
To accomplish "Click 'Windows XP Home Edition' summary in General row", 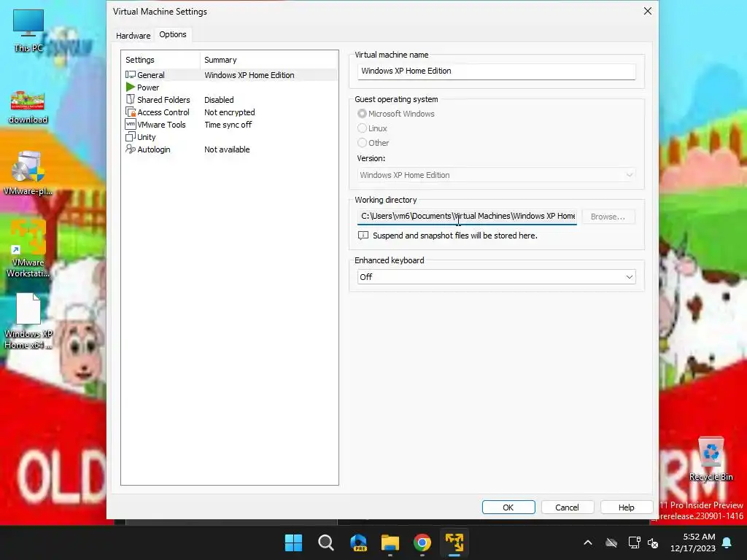I will click(249, 75).
